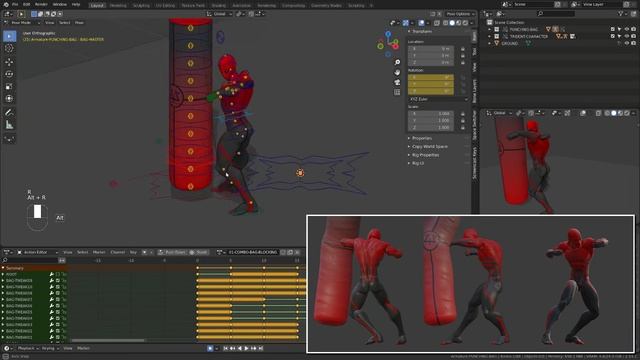Toggle the camera view icon in viewport
Image resolution: width=640 pixels, height=360 pixels.
click(x=397, y=82)
